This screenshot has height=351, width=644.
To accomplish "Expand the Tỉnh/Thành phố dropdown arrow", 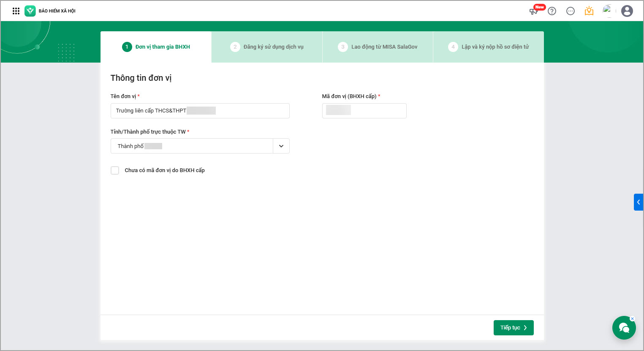I will (x=281, y=146).
